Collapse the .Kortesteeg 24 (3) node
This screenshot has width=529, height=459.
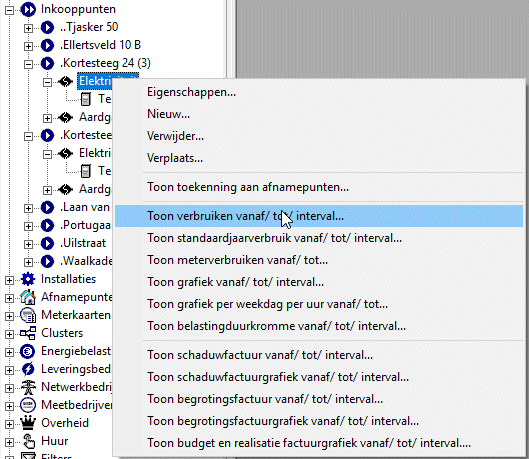28,64
